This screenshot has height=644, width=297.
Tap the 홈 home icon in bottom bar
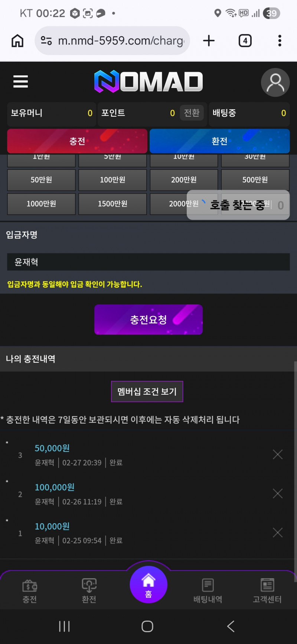coord(148,585)
